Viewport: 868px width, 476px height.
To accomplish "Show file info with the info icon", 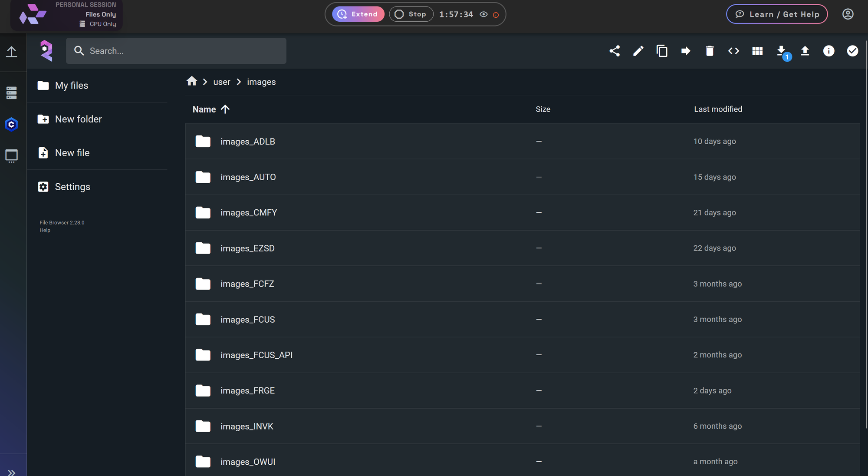I will click(x=829, y=51).
